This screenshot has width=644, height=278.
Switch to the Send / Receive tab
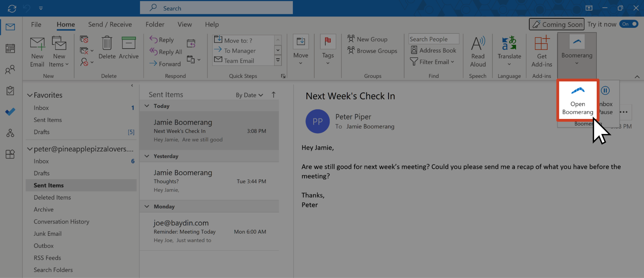(x=110, y=24)
